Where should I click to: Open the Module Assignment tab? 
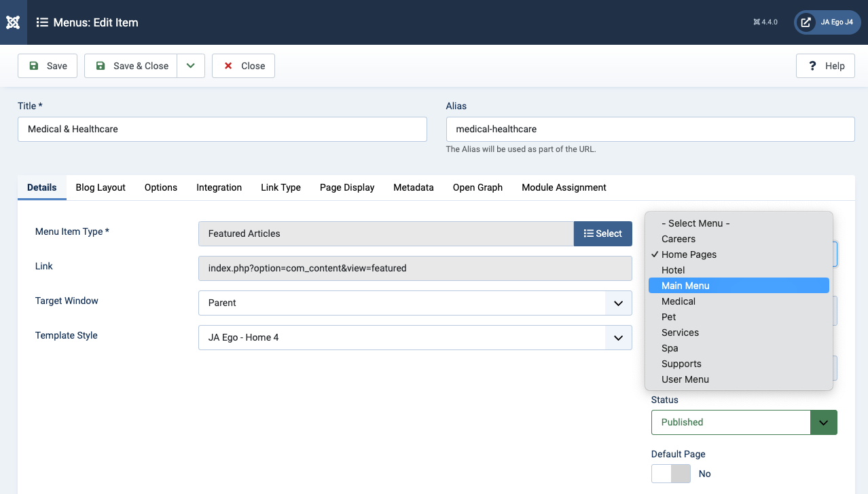(x=564, y=187)
